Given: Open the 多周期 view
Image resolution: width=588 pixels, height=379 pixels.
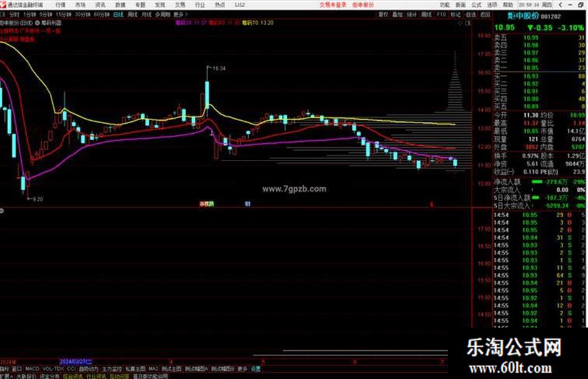Looking at the screenshot, I should [x=162, y=15].
